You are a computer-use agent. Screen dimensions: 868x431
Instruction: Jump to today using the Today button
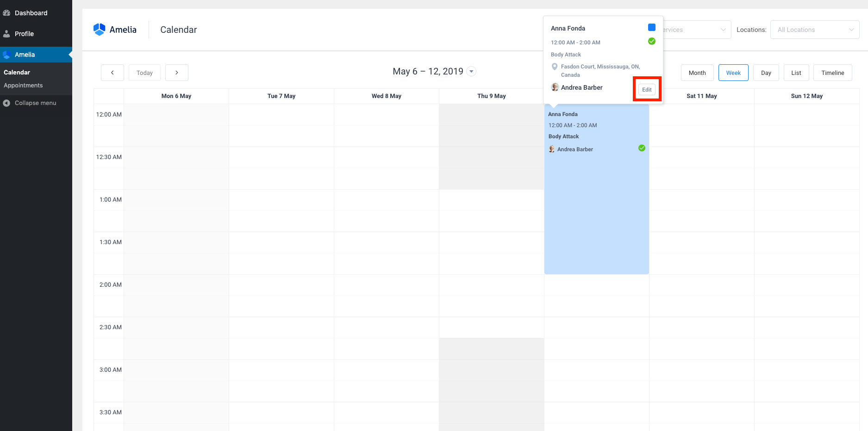[144, 72]
